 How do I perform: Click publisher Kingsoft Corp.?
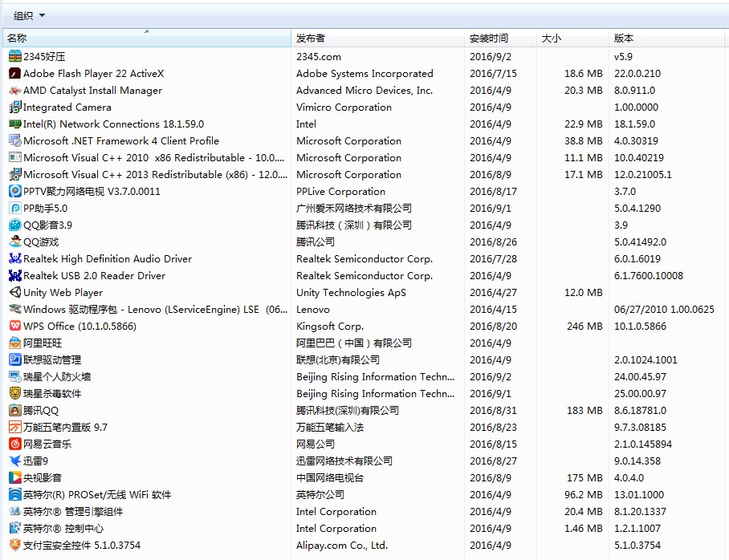[x=330, y=327]
